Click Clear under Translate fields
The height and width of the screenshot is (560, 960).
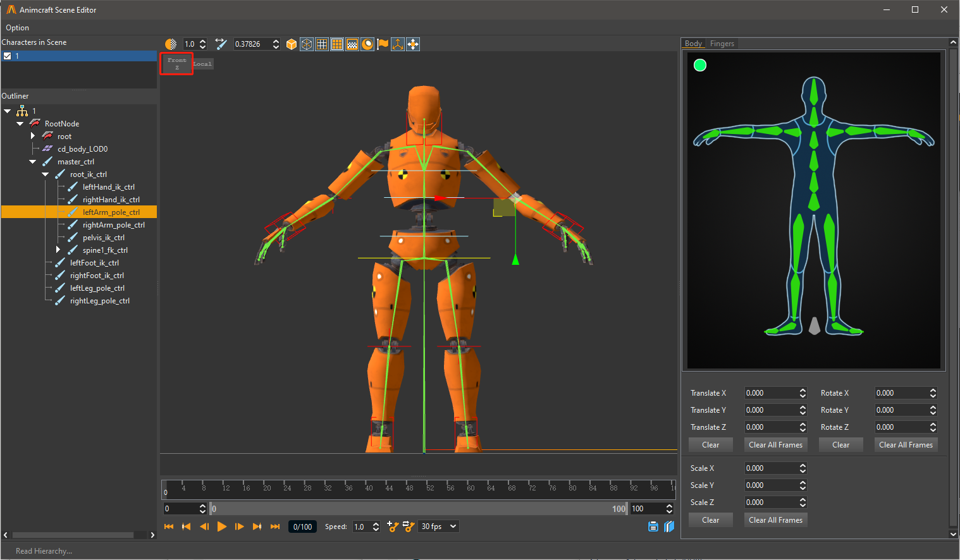[x=710, y=445]
